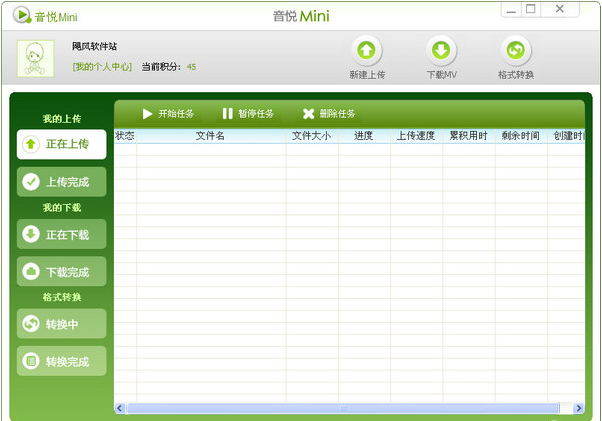Click the 我的上传 section label
This screenshot has width=602, height=421.
tap(62, 119)
